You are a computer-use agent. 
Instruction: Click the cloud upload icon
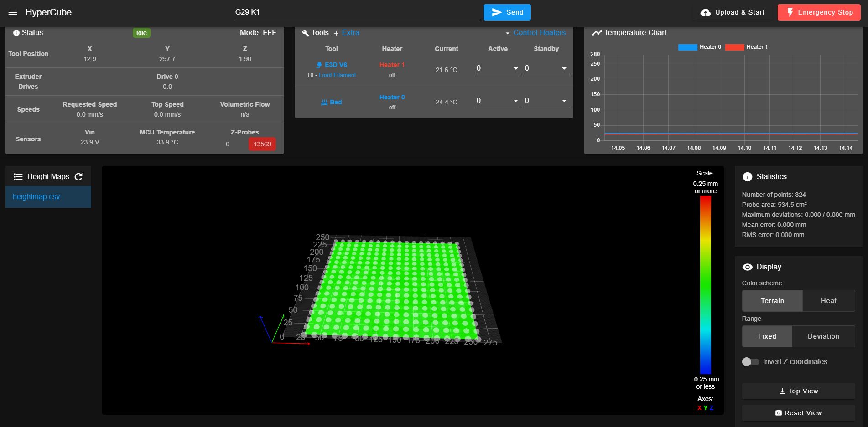[705, 12]
